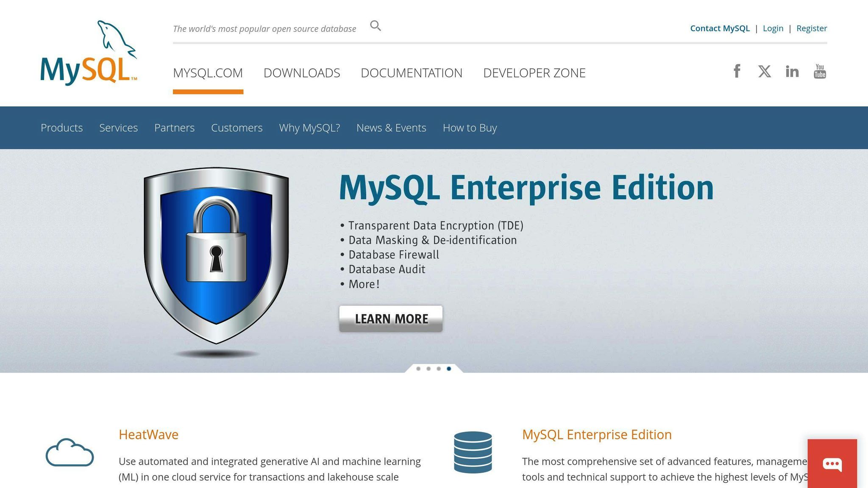The image size is (868, 488).
Task: Select the second carousel slide dot
Action: coord(428,369)
